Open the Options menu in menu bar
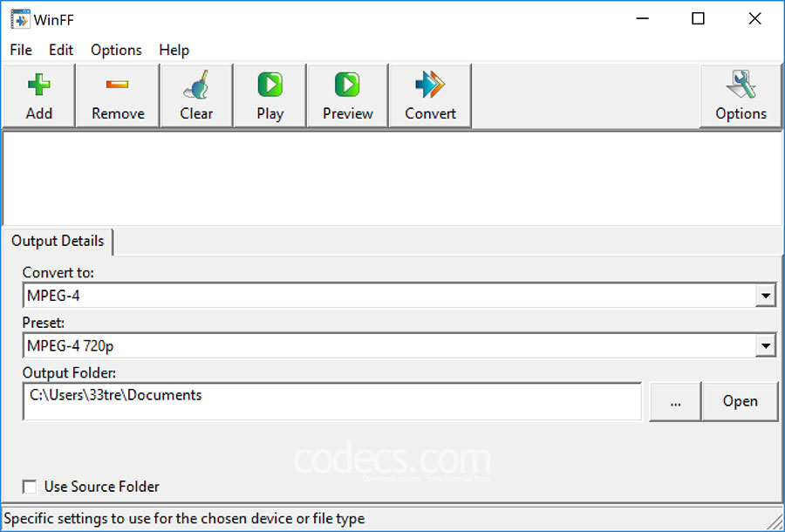 [x=116, y=50]
